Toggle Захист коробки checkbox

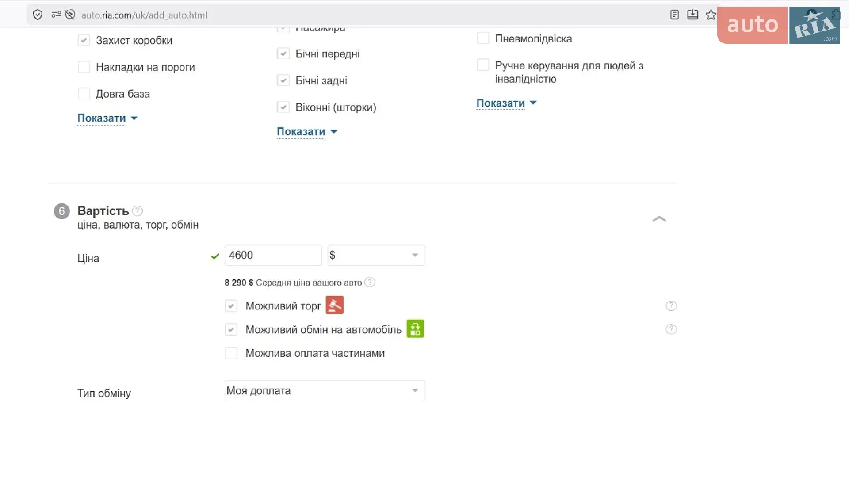(x=84, y=40)
